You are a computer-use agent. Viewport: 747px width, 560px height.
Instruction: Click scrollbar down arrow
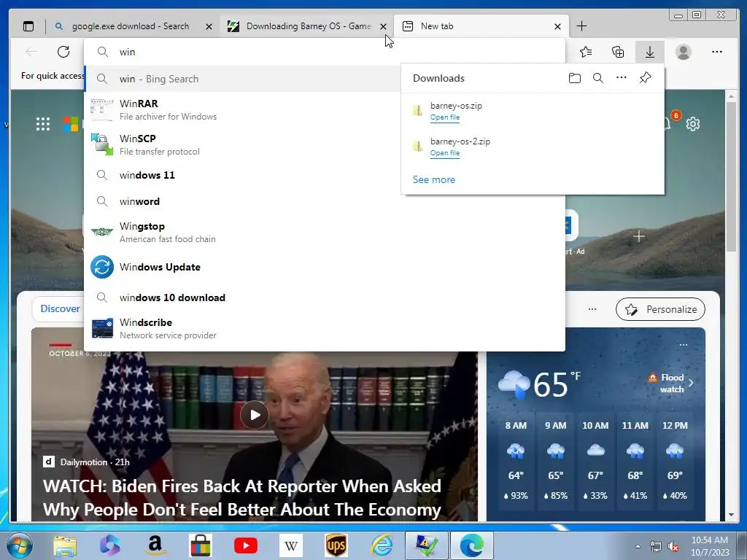pos(731,515)
